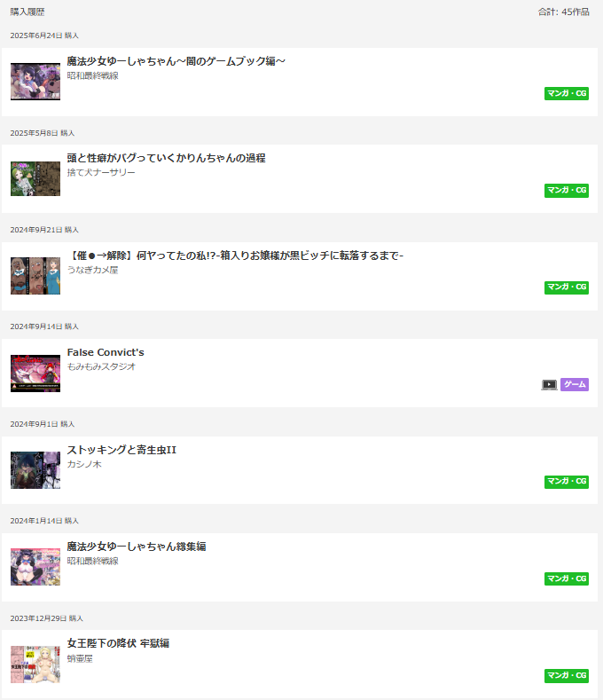Visit the circle 捨て犬ナーサリー
The width and height of the screenshot is (603, 700).
tap(101, 172)
